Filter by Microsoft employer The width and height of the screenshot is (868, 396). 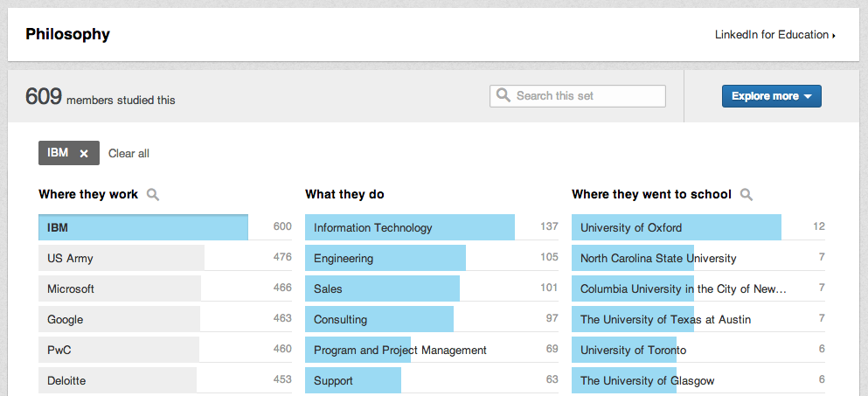pyautogui.click(x=120, y=288)
